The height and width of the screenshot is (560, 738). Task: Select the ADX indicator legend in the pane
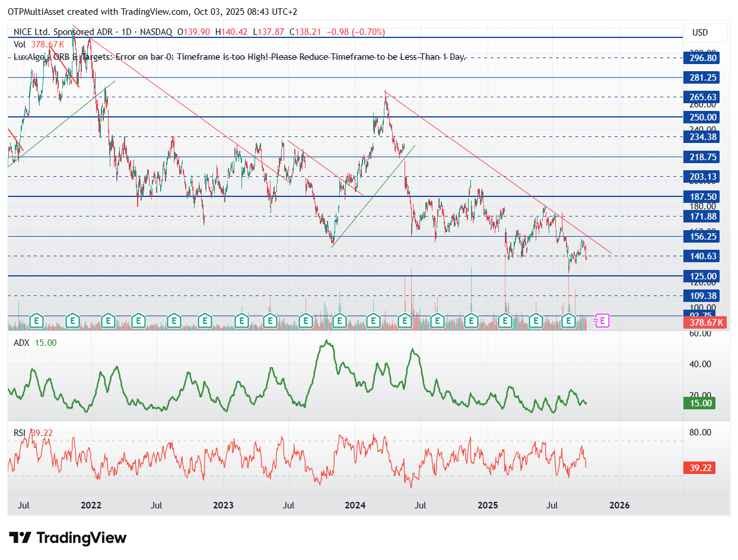21,342
